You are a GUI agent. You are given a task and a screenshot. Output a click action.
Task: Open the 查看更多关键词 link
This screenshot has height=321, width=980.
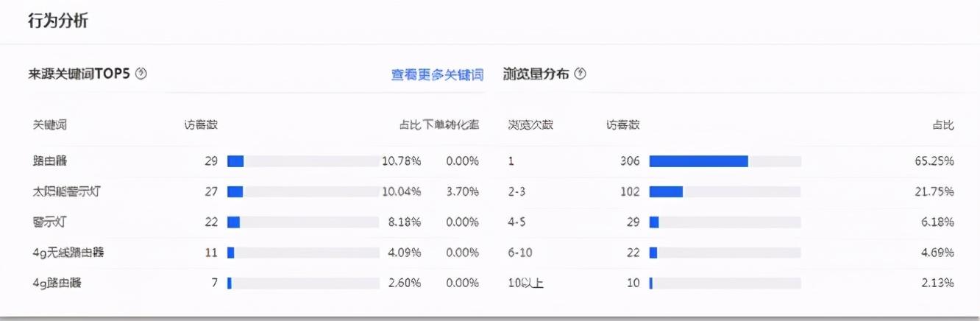point(437,74)
